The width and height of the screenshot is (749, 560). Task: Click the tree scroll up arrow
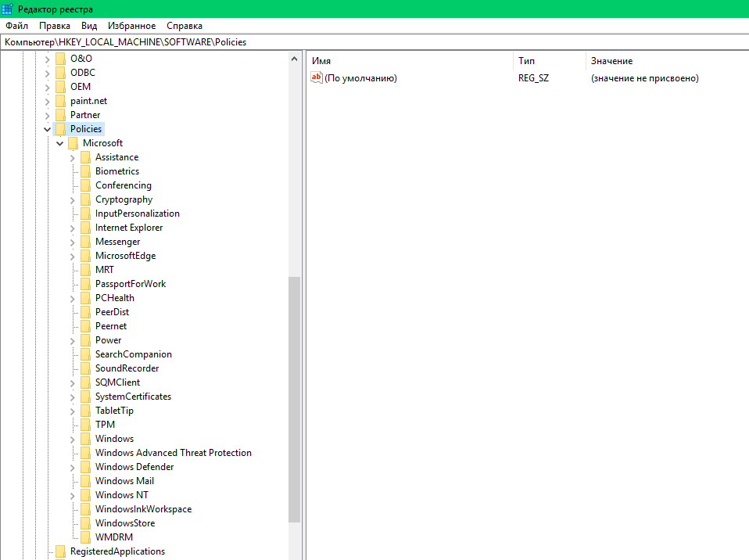[x=294, y=59]
